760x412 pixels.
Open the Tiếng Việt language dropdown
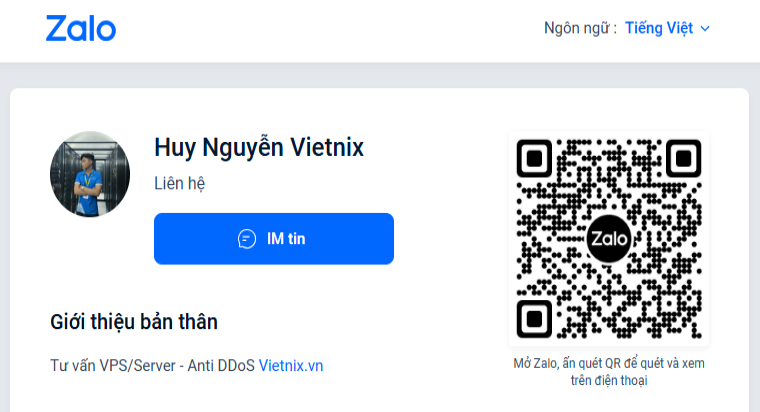[x=660, y=28]
